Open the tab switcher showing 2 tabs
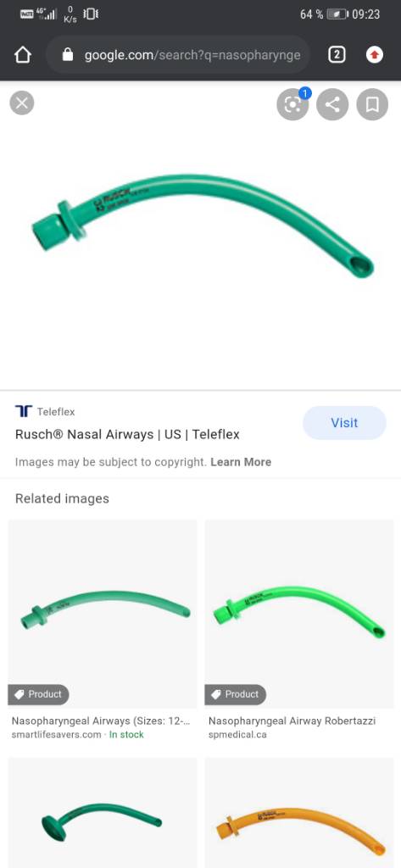401x868 pixels. [337, 55]
